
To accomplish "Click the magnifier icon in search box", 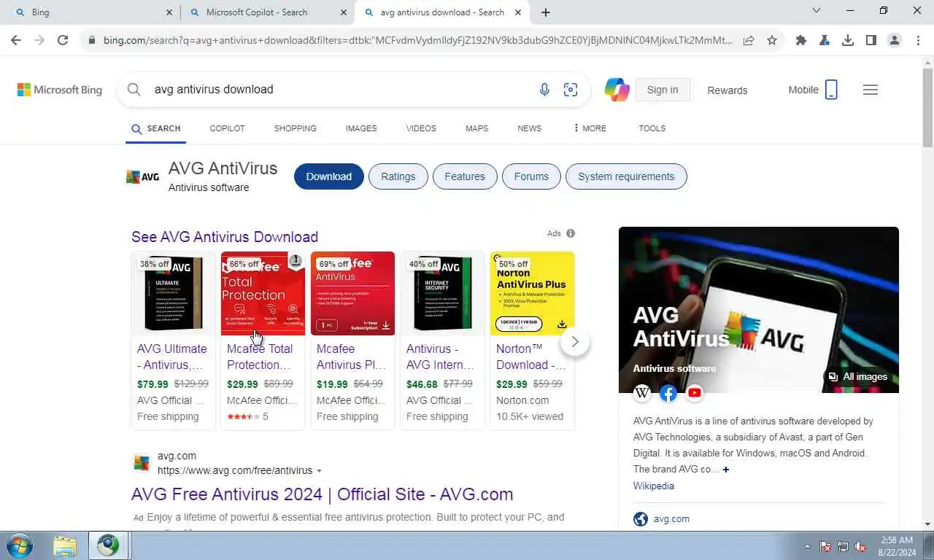I will tap(134, 90).
